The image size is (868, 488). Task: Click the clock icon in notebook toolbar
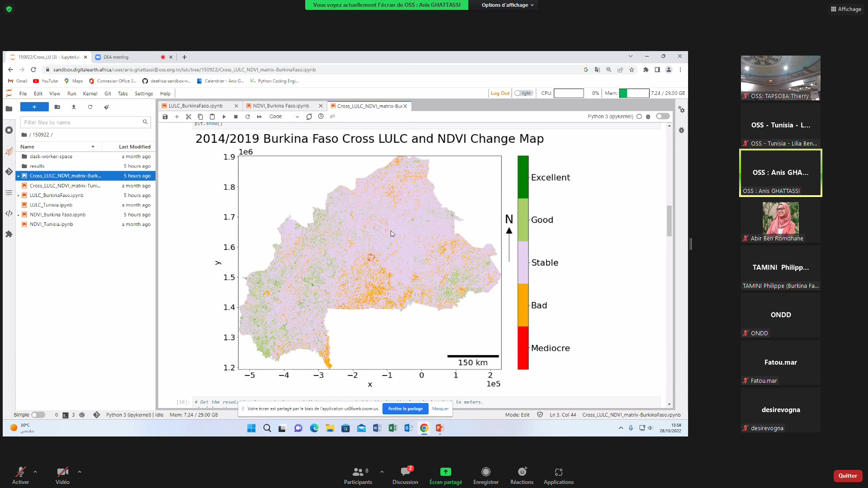pos(321,116)
